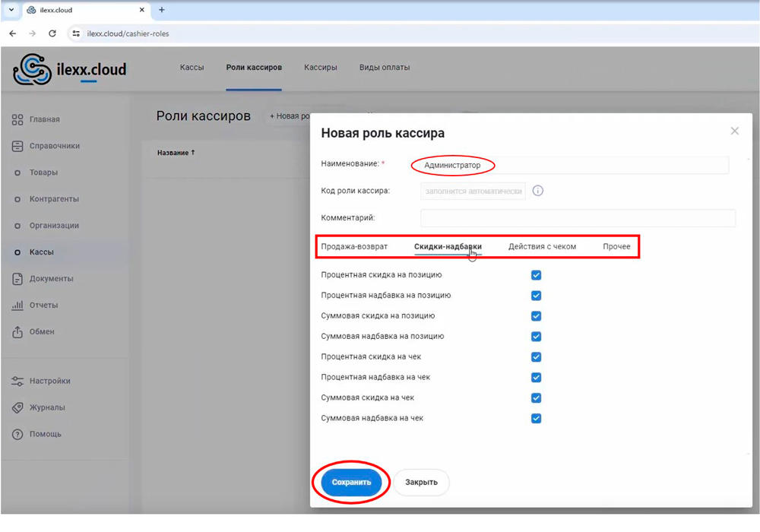Click the Главная home grid icon

[x=17, y=119]
